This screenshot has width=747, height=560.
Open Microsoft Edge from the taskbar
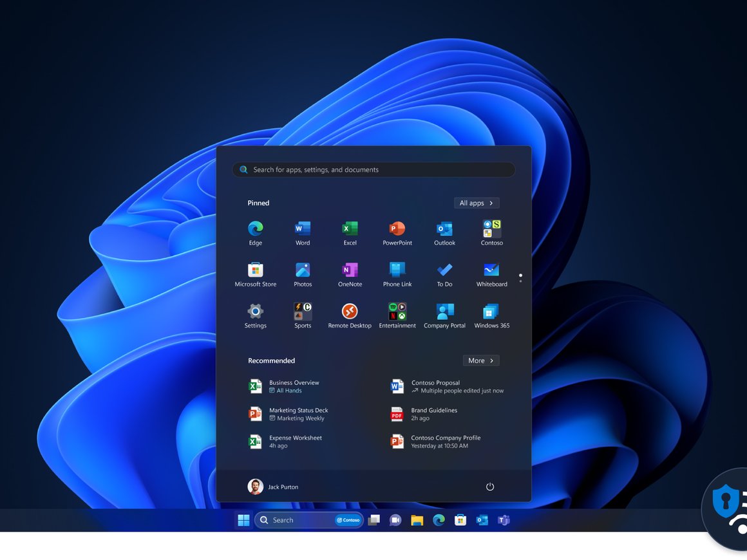click(439, 519)
